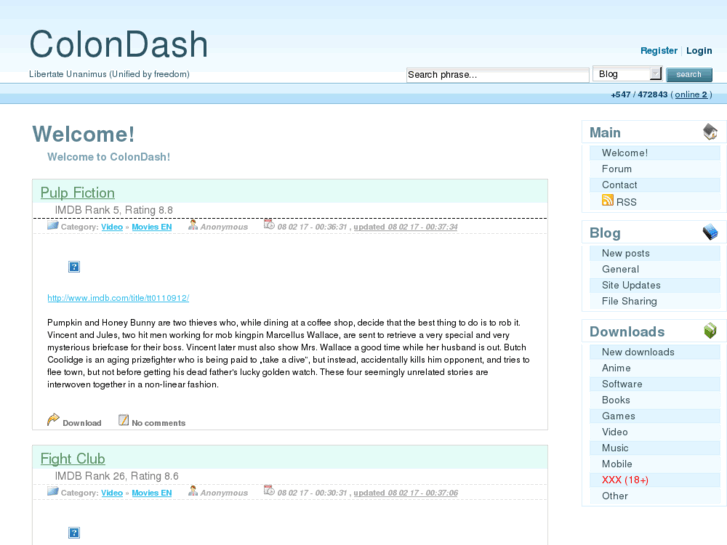Select Anime in Downloads menu

(655, 368)
